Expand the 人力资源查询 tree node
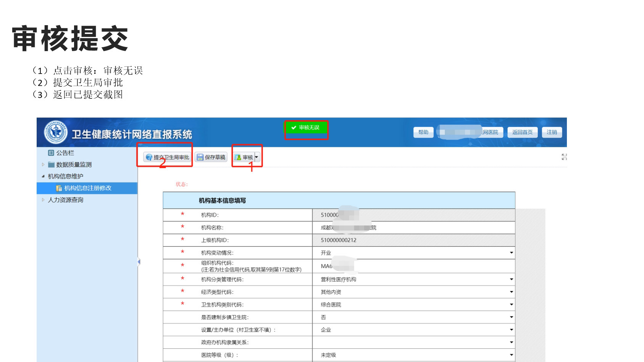The height and width of the screenshot is (362, 644). pos(43,200)
